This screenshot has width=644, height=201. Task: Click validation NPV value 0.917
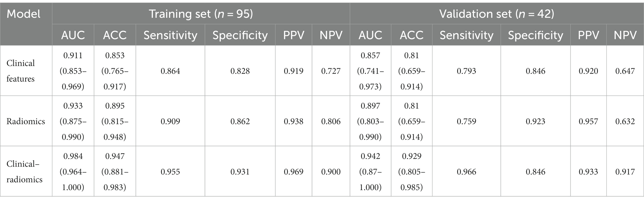pyautogui.click(x=625, y=172)
